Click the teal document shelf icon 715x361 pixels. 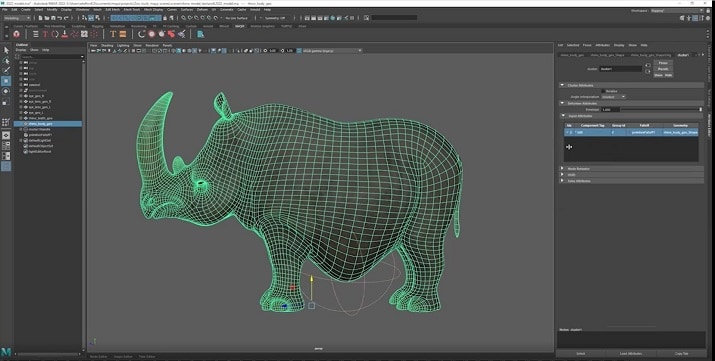[x=201, y=34]
